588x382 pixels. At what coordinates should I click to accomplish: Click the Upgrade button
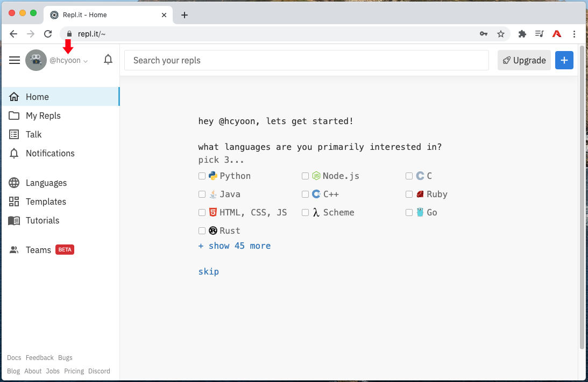click(x=524, y=60)
